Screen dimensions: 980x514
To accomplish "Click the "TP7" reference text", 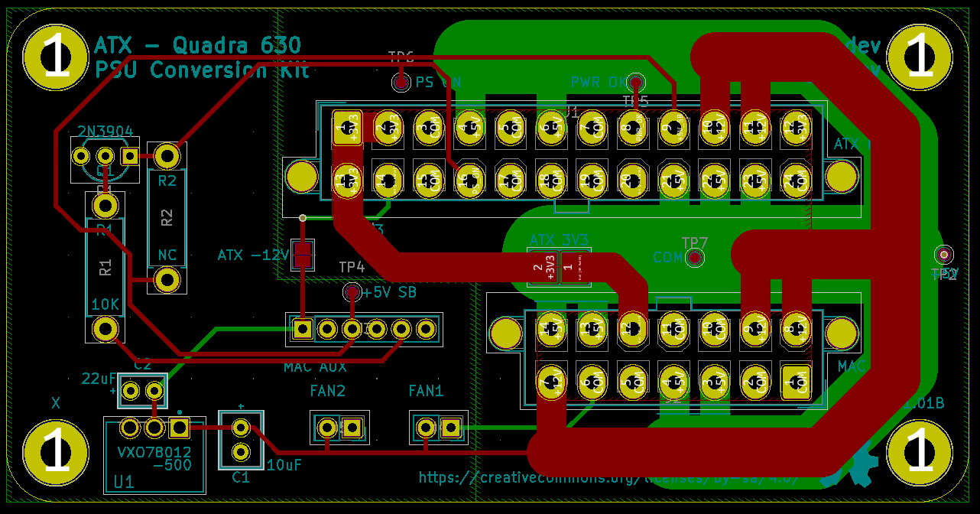I will (x=695, y=242).
